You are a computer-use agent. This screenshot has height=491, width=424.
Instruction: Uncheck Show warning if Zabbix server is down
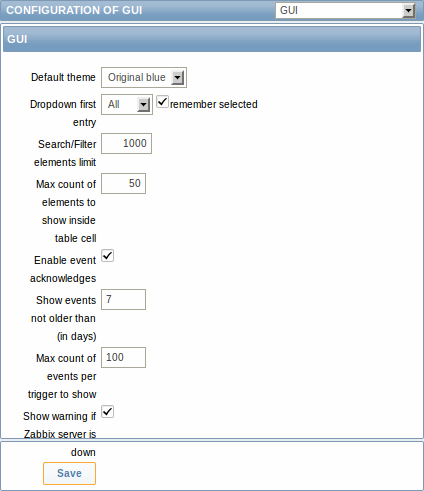[107, 412]
